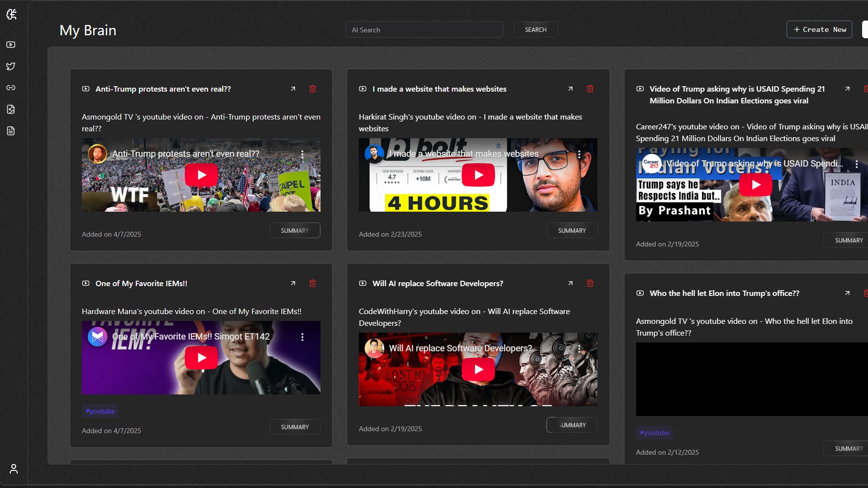The width and height of the screenshot is (868, 488).
Task: Open SUMMARY for 'Who the hell let Elon' card
Action: tap(847, 448)
